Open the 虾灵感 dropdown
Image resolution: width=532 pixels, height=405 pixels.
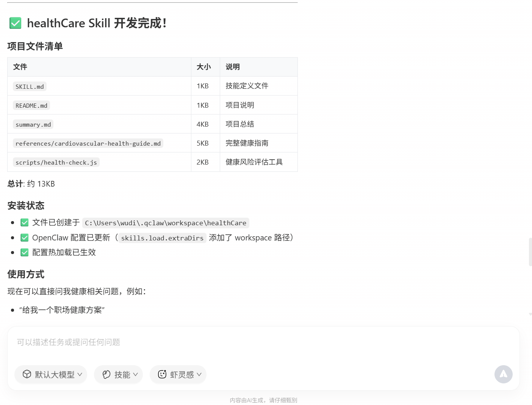point(178,374)
